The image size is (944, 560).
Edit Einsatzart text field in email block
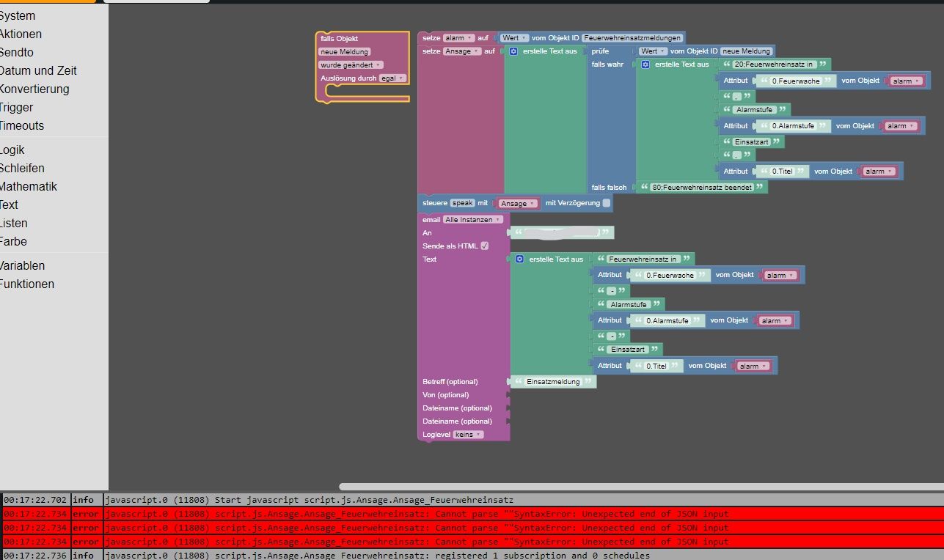coord(628,350)
